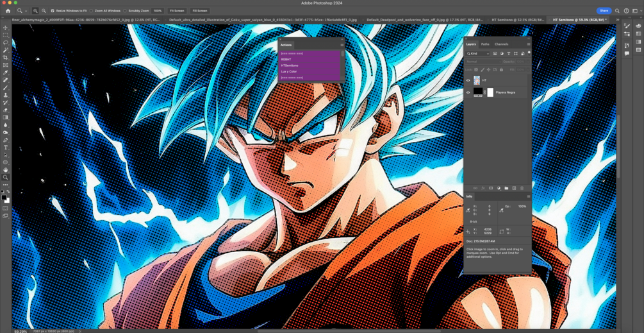This screenshot has width=644, height=333.
Task: Select the Ellipse shape tool
Action: click(x=6, y=162)
